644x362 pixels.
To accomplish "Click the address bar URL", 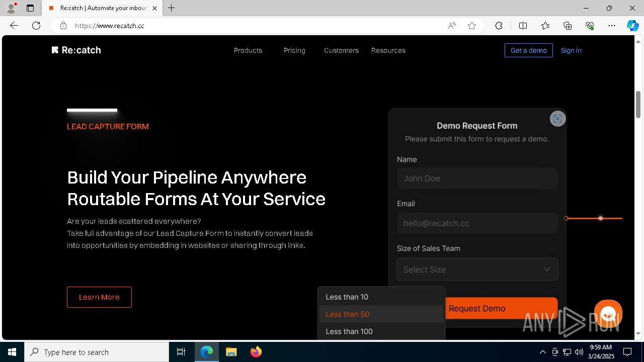I will pyautogui.click(x=110, y=26).
